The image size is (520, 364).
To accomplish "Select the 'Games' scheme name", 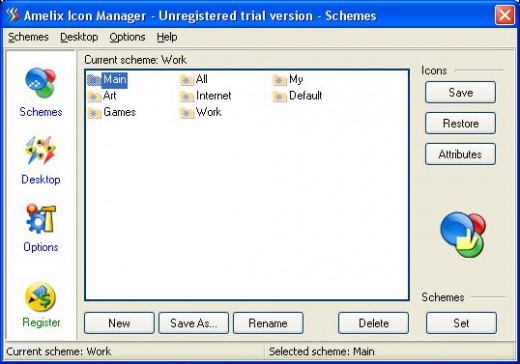I will tap(119, 112).
